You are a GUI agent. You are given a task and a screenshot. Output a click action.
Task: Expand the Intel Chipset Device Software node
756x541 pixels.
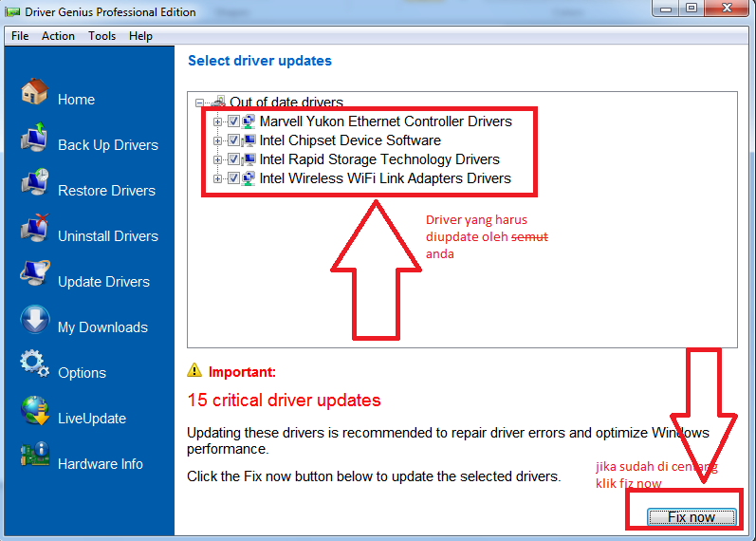point(217,140)
